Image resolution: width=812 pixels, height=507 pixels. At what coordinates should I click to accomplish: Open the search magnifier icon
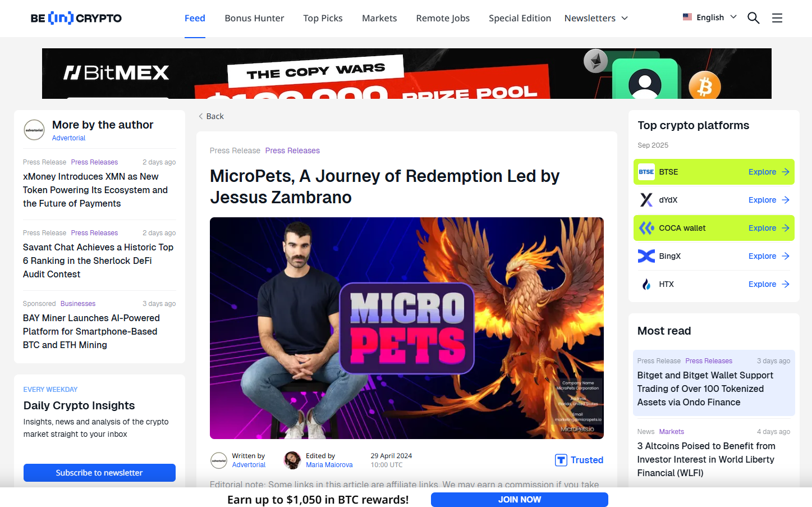click(x=753, y=18)
